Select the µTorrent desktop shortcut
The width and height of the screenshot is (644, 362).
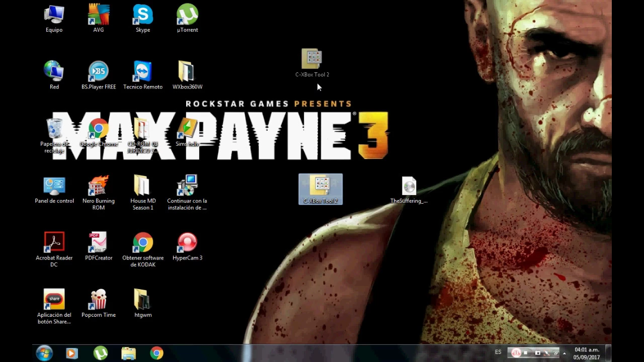[187, 19]
